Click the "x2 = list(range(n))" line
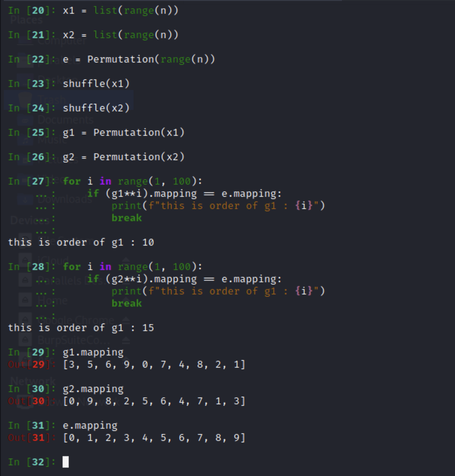This screenshot has width=455, height=476. (x=121, y=35)
